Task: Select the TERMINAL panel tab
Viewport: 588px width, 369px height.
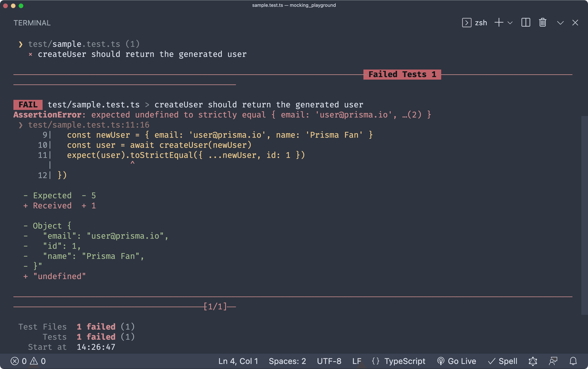Action: (x=32, y=23)
